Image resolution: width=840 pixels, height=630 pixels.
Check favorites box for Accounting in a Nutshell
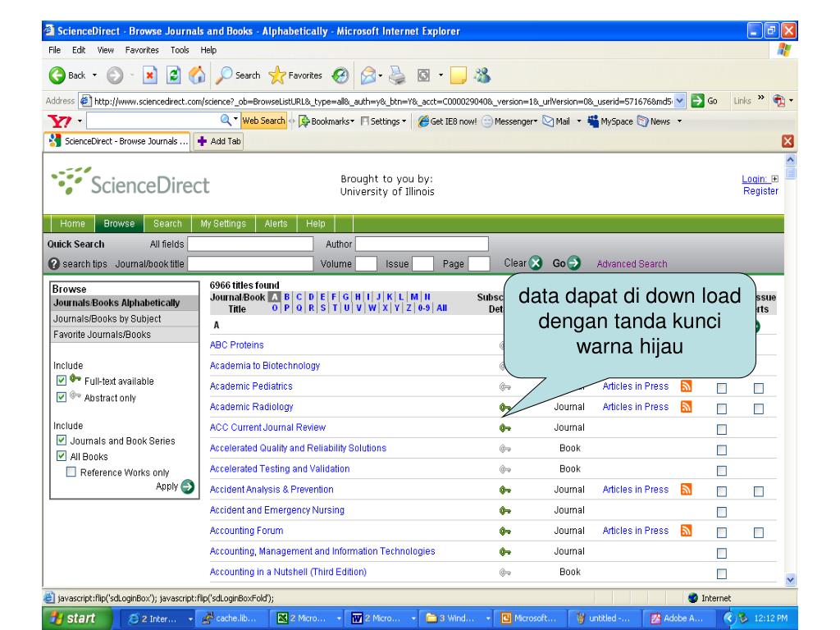click(x=722, y=574)
